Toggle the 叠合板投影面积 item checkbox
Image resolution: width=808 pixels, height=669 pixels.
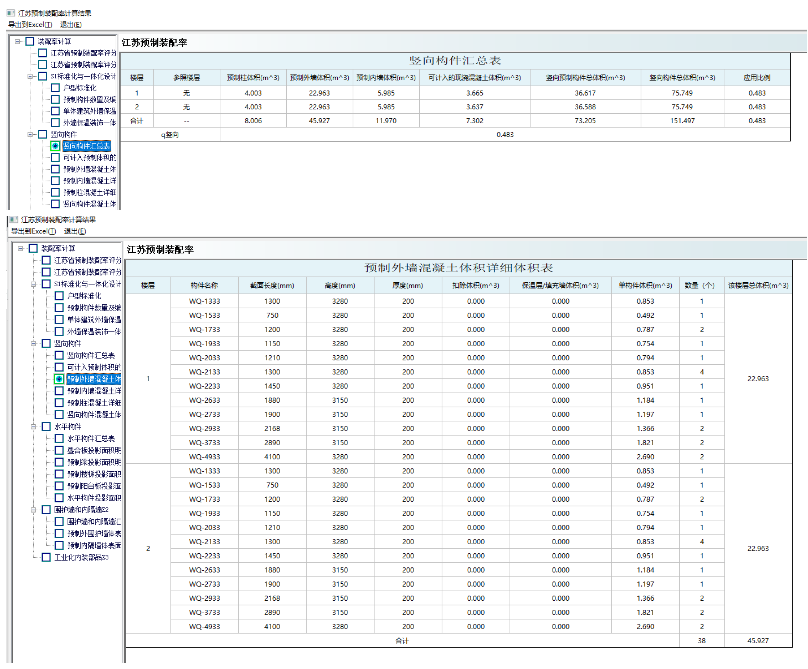pyautogui.click(x=59, y=450)
